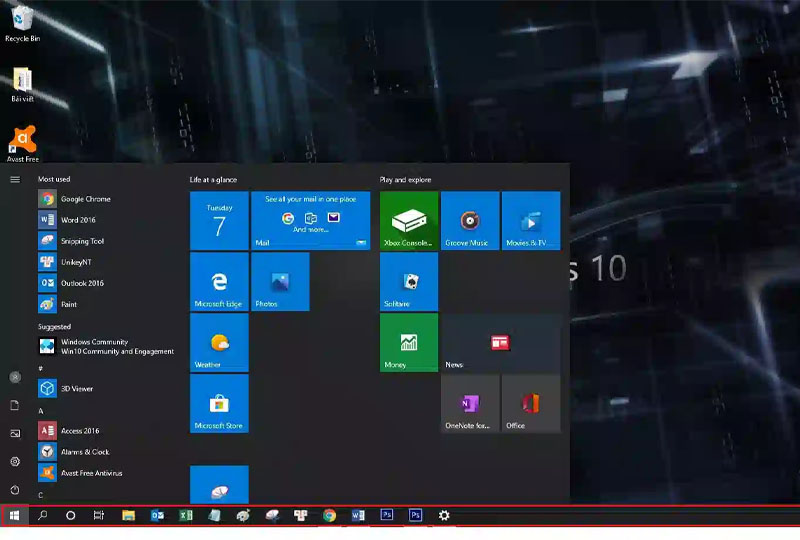The width and height of the screenshot is (800, 540).
Task: Expand the Start menu hamburger button
Action: [15, 180]
